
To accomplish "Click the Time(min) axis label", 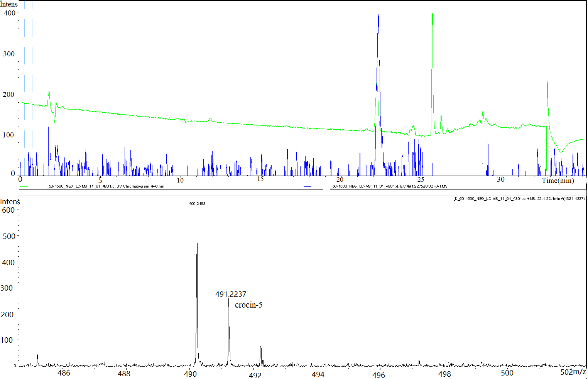I will coord(558,180).
